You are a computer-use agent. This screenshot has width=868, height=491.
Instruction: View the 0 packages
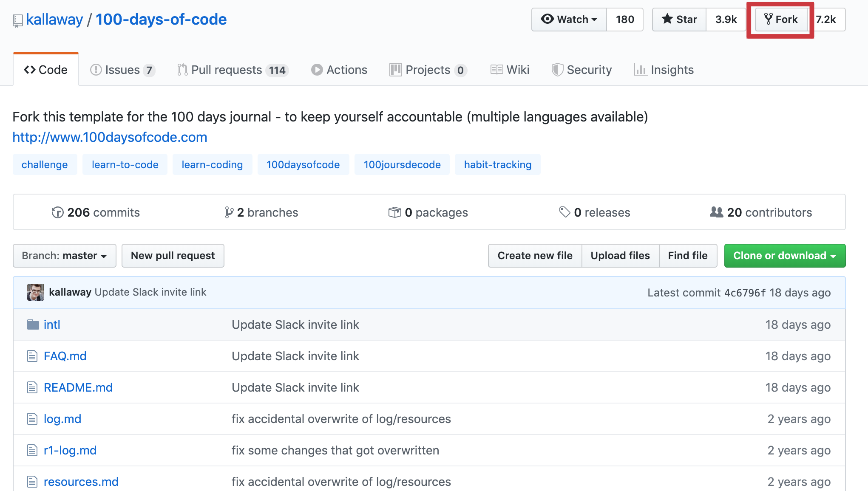pyautogui.click(x=428, y=212)
